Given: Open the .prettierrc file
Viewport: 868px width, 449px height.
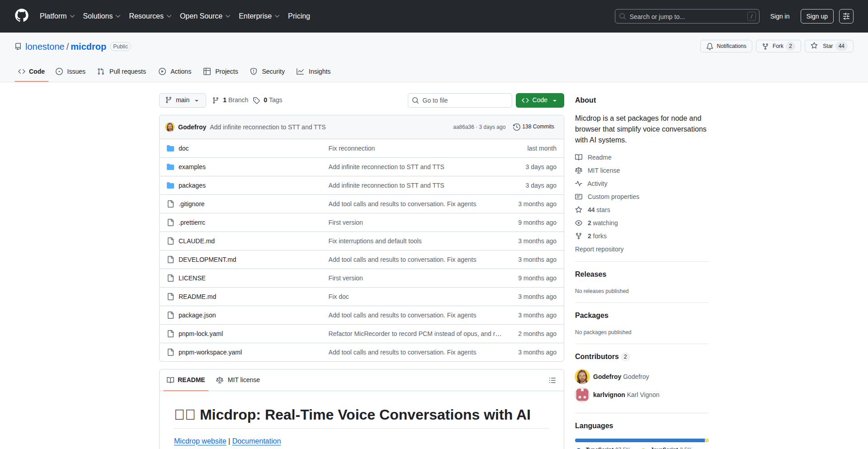Looking at the screenshot, I should tap(192, 222).
